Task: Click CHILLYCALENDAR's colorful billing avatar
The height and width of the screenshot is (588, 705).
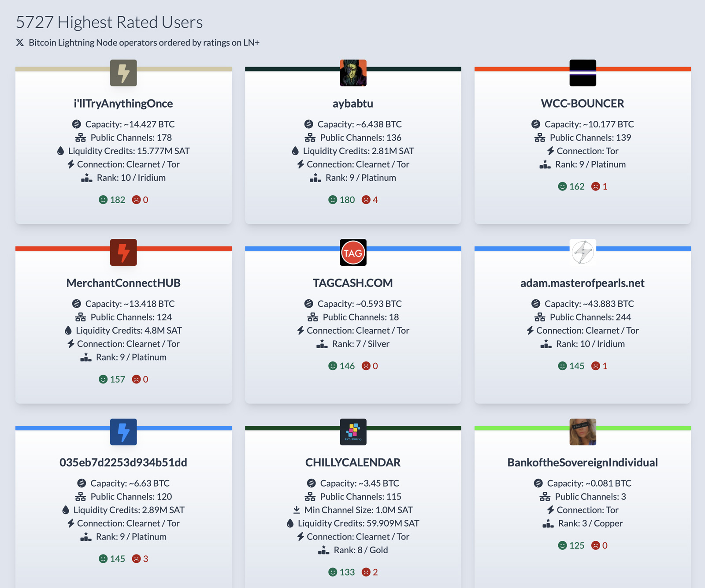Action: tap(353, 432)
